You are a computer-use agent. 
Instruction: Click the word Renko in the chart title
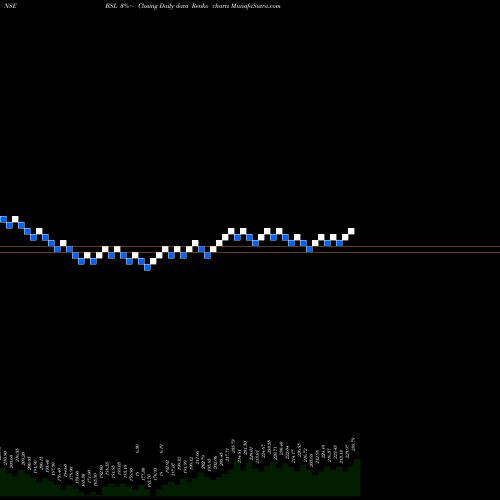tap(200, 6)
